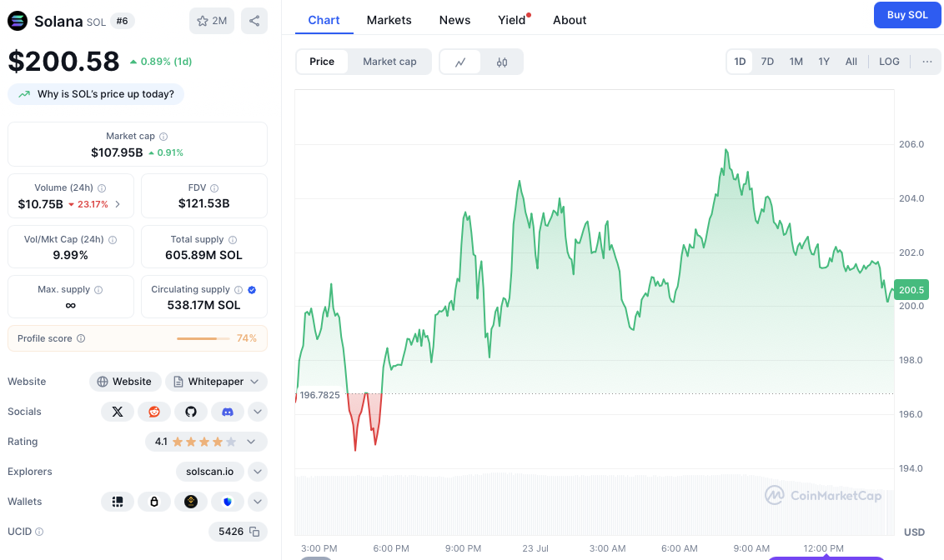Image resolution: width=944 pixels, height=560 pixels.
Task: Click the Max. supply info icon
Action: (x=98, y=290)
